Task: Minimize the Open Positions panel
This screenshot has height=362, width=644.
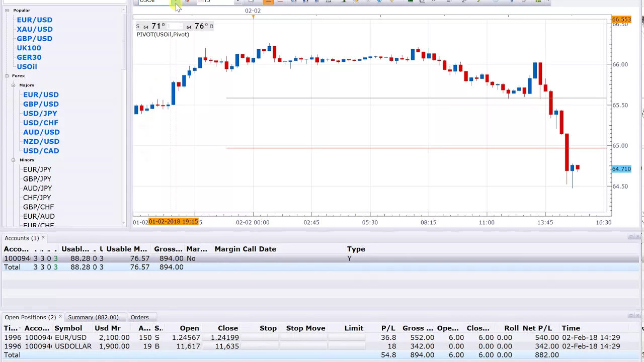Action: click(x=631, y=316)
